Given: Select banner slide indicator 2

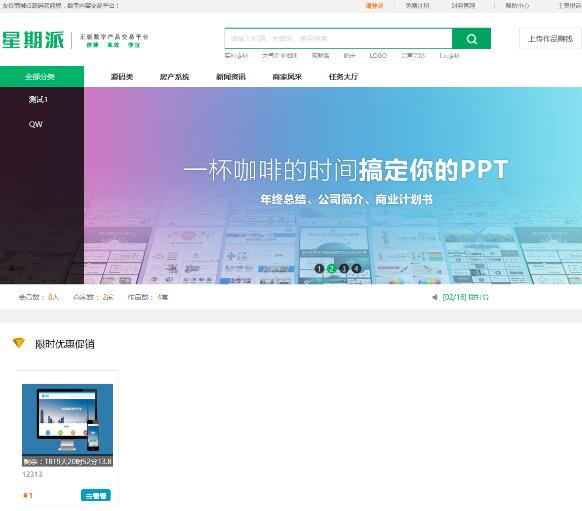Looking at the screenshot, I should [332, 269].
